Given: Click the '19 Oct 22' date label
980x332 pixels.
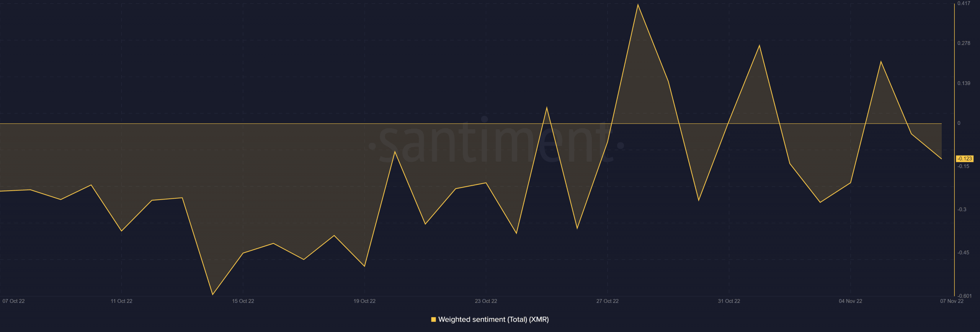Looking at the screenshot, I should pyautogui.click(x=364, y=301).
